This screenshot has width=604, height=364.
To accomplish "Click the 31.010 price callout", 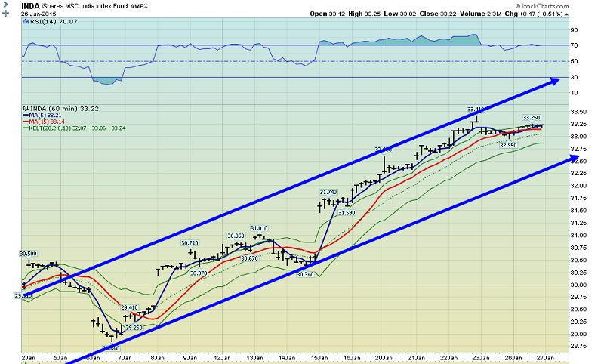I will point(259,228).
